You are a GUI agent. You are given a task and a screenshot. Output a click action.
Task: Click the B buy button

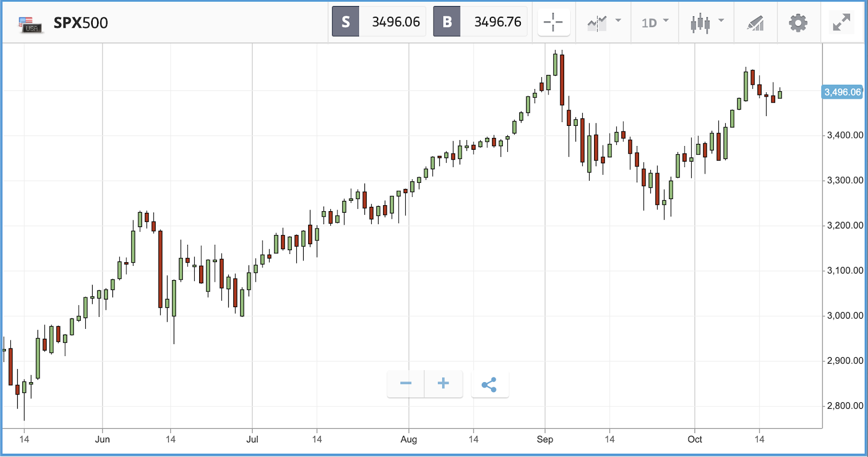(x=447, y=22)
